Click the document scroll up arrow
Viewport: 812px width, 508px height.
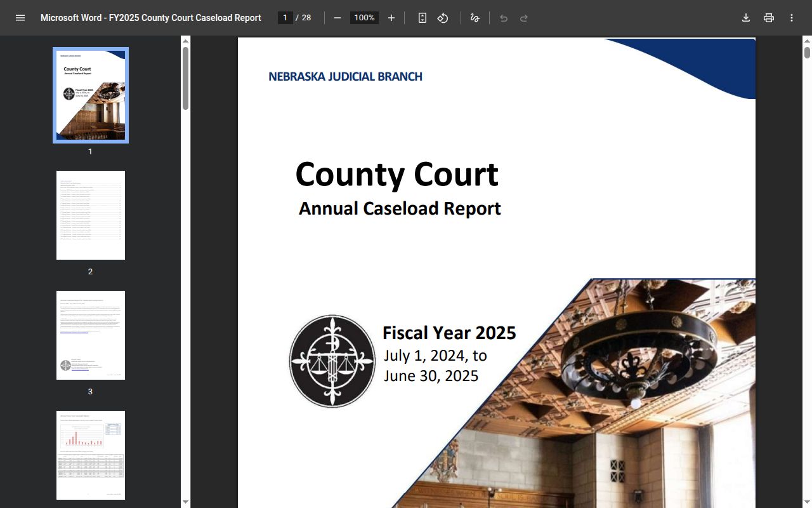pyautogui.click(x=807, y=41)
